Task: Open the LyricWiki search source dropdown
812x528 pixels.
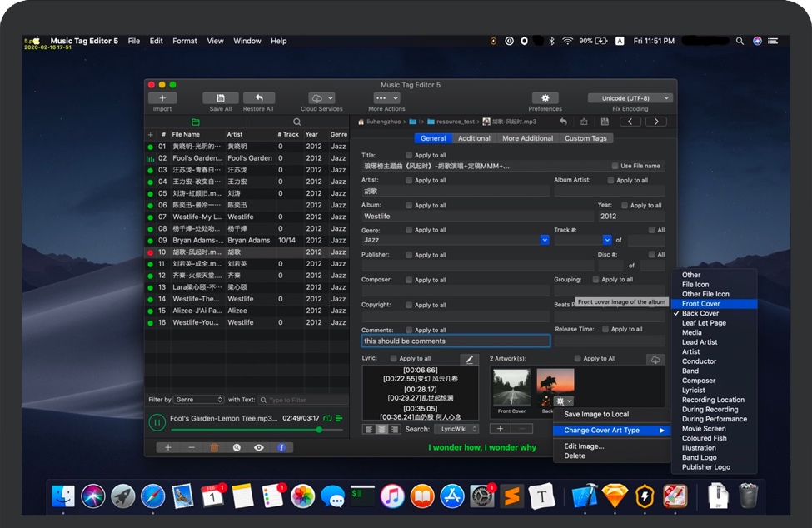Action: point(456,429)
